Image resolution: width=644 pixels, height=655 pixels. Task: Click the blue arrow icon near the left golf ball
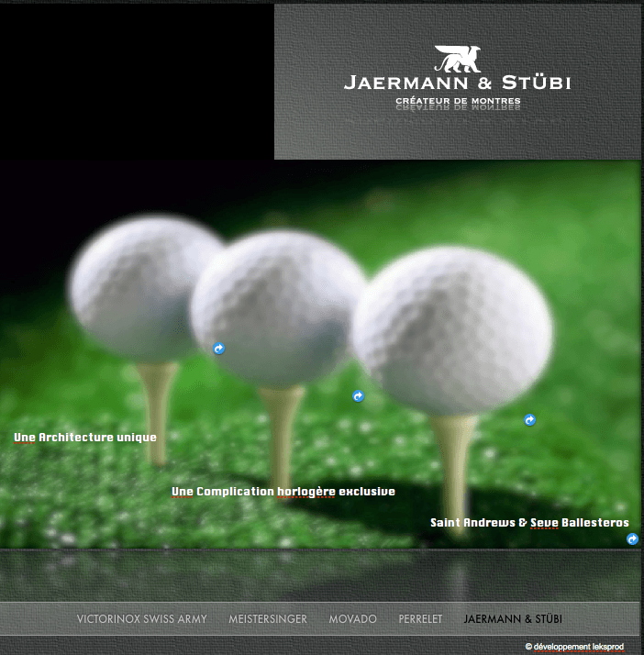click(219, 349)
